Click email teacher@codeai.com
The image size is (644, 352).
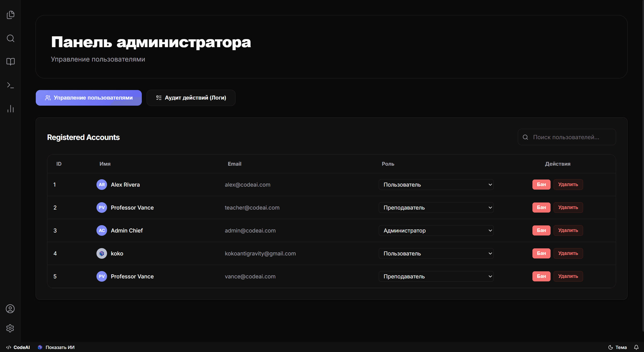tap(252, 208)
